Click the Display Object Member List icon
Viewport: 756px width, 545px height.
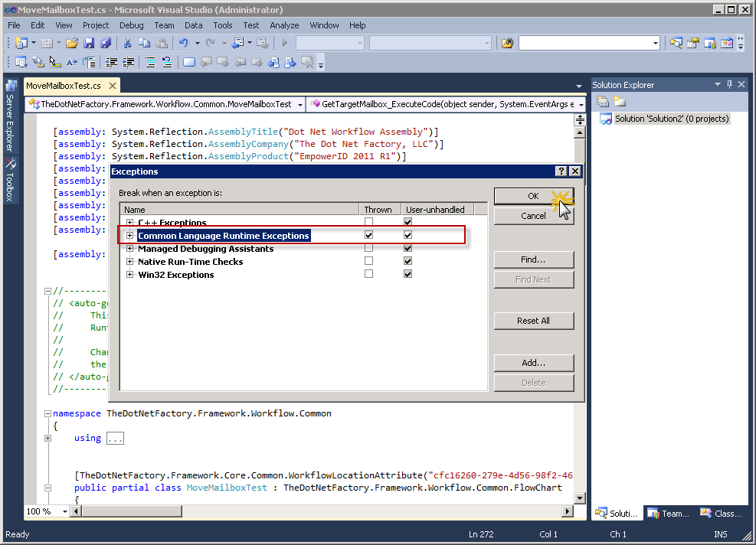21,62
